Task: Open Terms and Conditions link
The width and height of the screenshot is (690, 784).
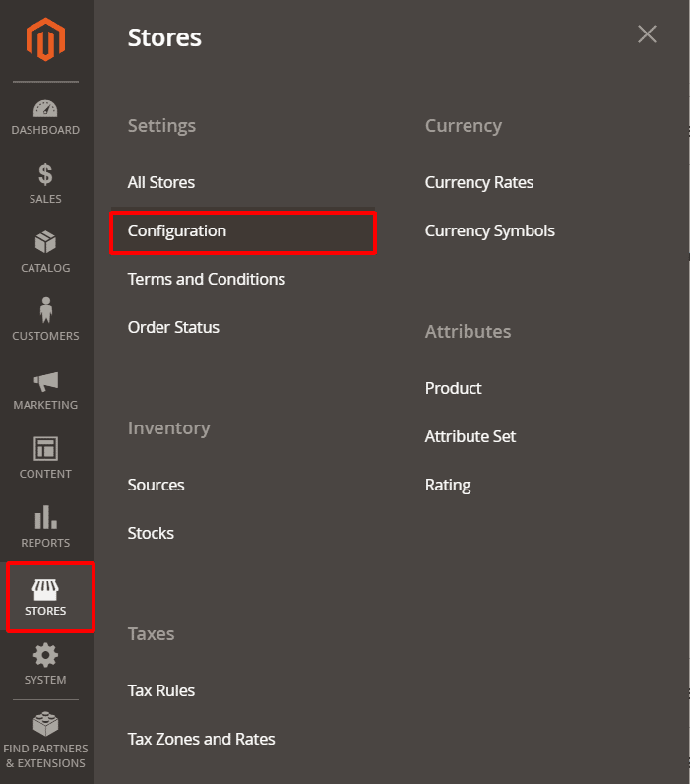Action: click(x=207, y=280)
